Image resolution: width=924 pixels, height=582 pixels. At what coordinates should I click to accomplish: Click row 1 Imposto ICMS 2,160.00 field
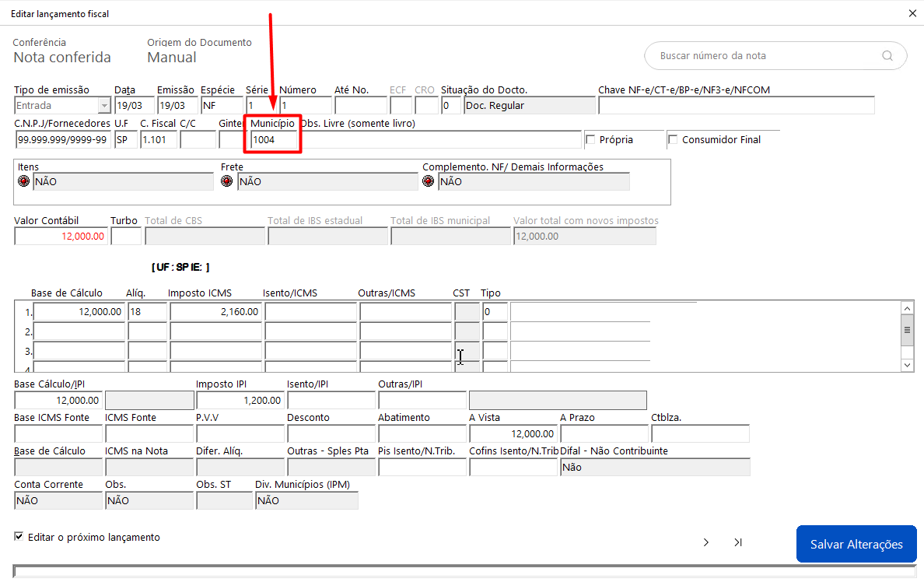pyautogui.click(x=215, y=311)
